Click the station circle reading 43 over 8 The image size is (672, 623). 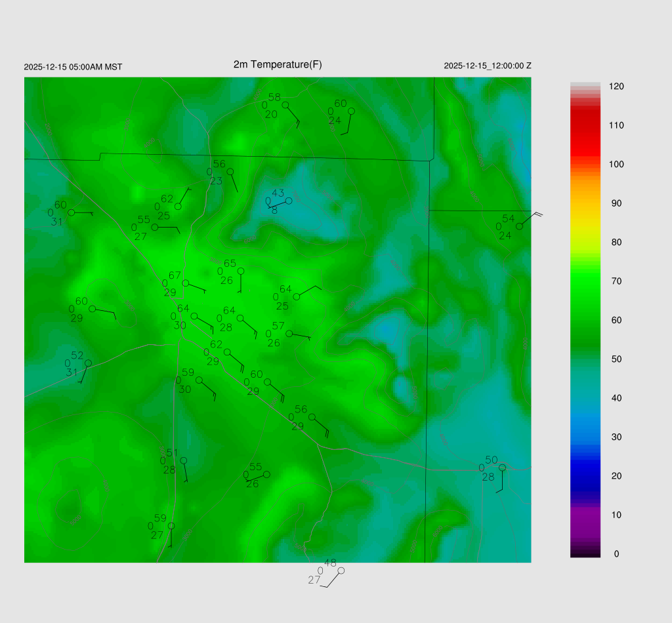[x=288, y=201]
